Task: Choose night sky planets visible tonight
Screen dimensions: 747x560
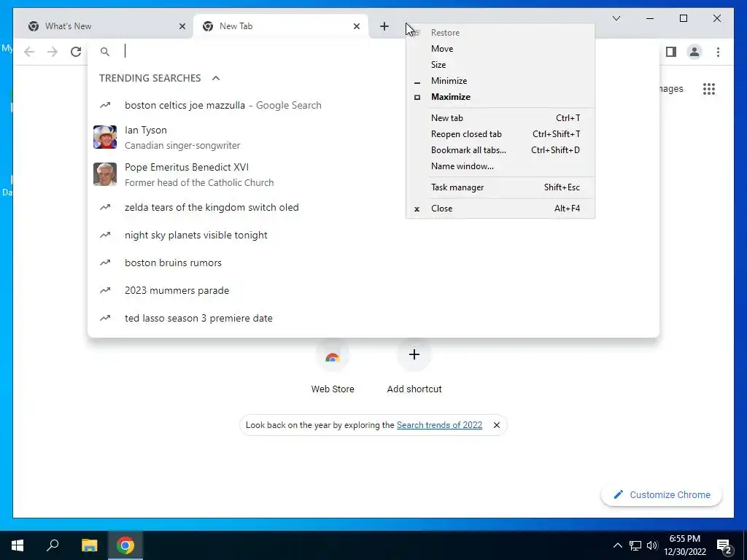Action: click(373, 235)
